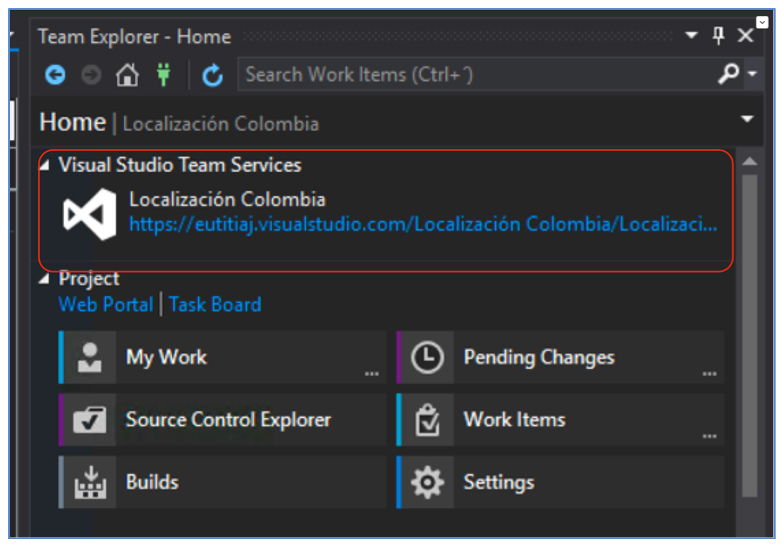Close the Team Explorer panel
The height and width of the screenshot is (547, 783).
pyautogui.click(x=746, y=35)
